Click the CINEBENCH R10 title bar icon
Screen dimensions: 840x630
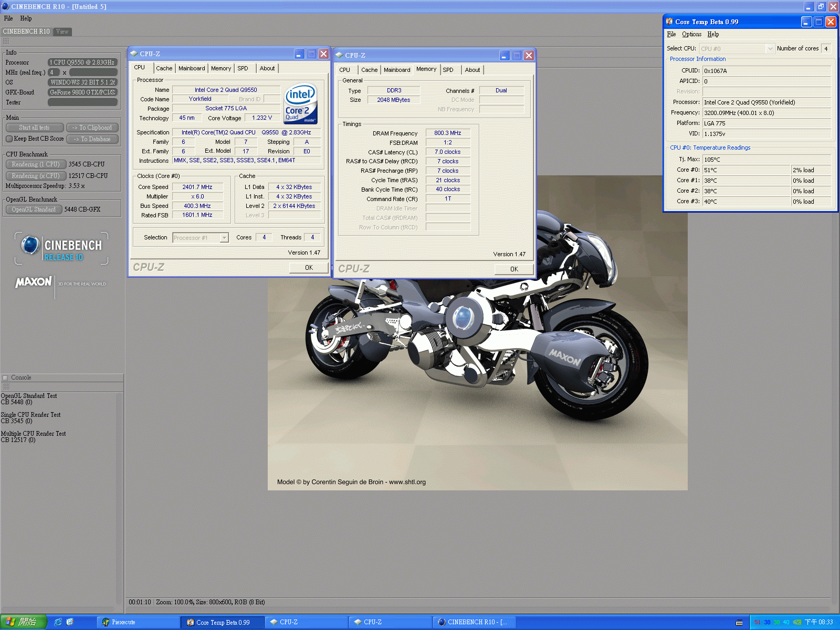(x=5, y=6)
